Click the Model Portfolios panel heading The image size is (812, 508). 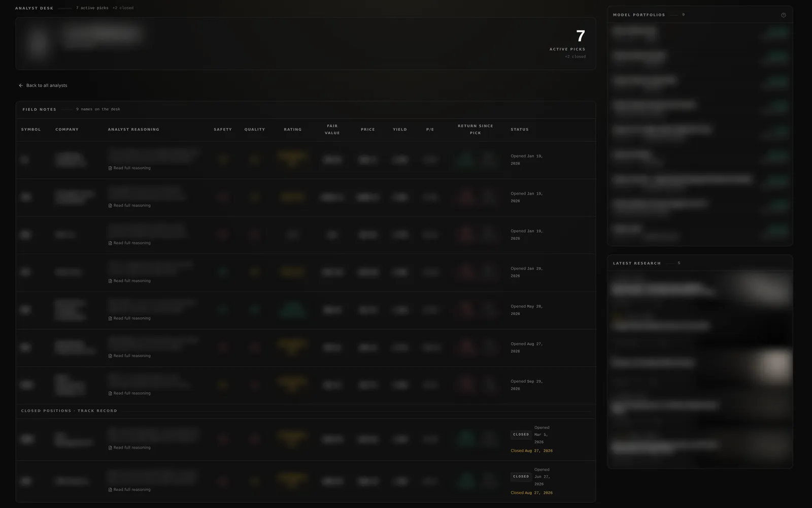click(639, 15)
